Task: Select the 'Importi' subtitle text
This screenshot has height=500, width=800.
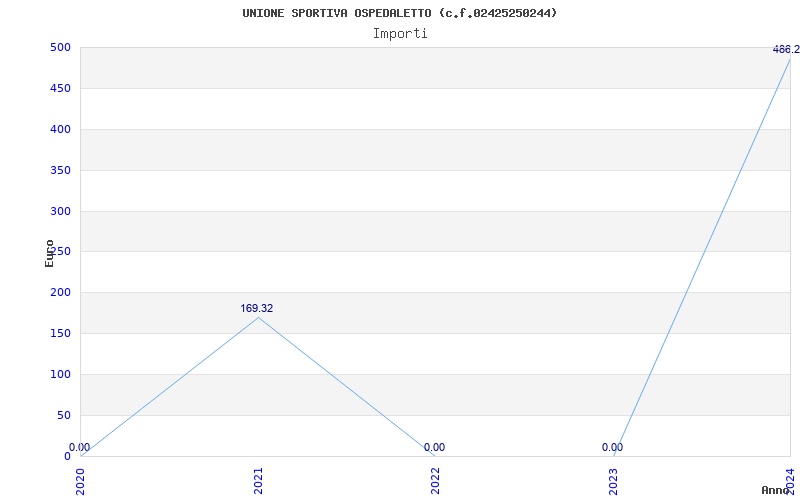Action: coord(400,34)
